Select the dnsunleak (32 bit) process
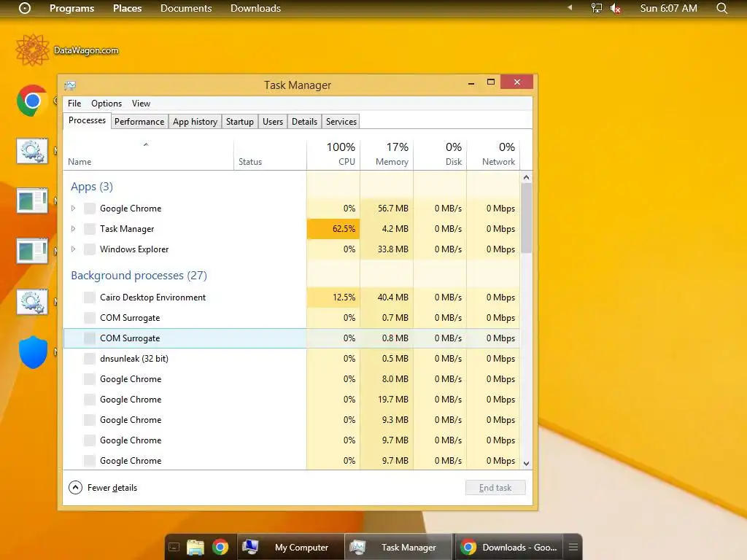Viewport: 747px width, 560px height. coord(292,359)
